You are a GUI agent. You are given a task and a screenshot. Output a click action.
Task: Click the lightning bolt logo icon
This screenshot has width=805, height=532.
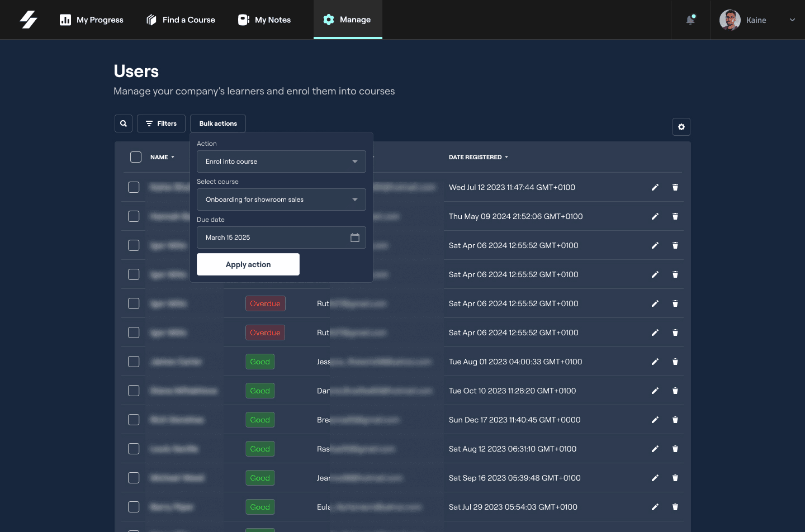coord(29,20)
